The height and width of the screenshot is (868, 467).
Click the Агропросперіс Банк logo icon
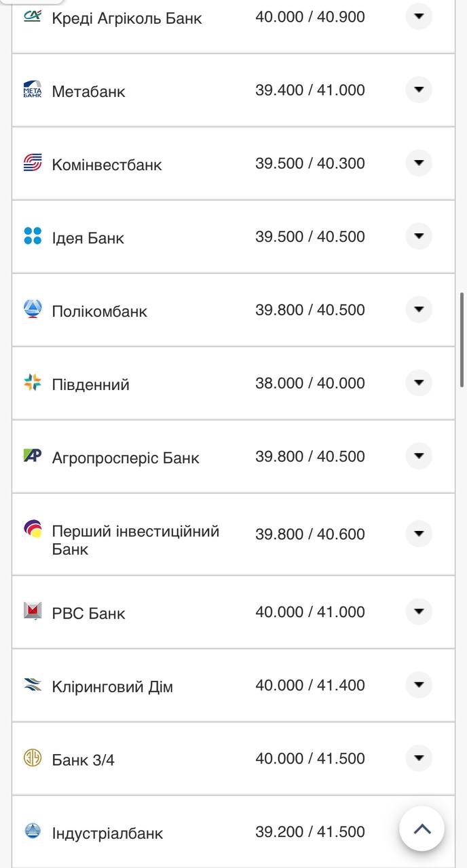coord(32,456)
